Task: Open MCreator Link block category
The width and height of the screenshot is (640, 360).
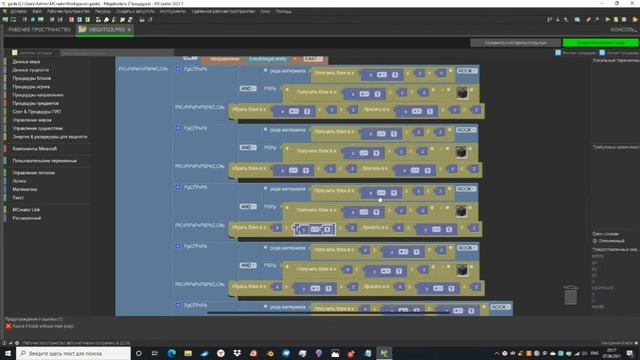Action: click(26, 210)
